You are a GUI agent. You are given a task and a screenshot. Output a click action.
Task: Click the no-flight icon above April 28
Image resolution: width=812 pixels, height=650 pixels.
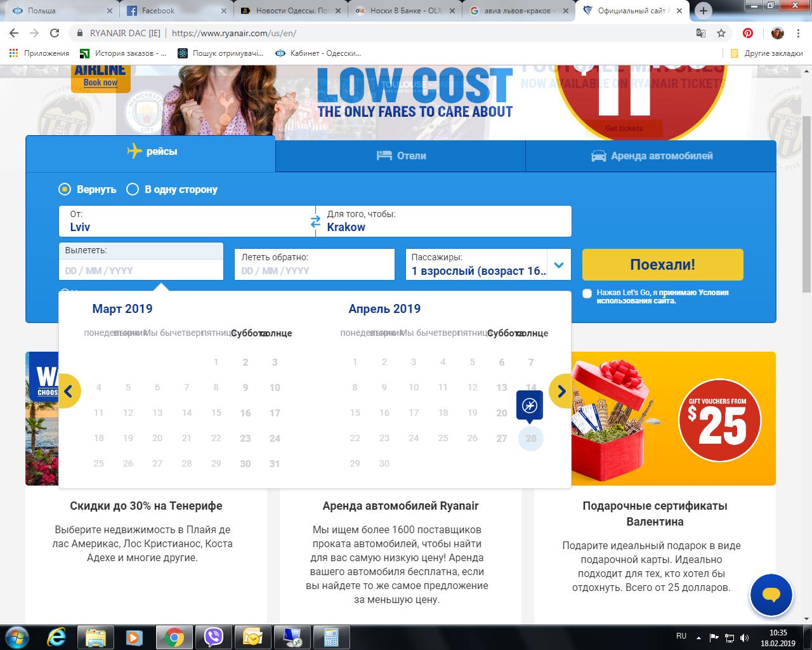click(530, 405)
